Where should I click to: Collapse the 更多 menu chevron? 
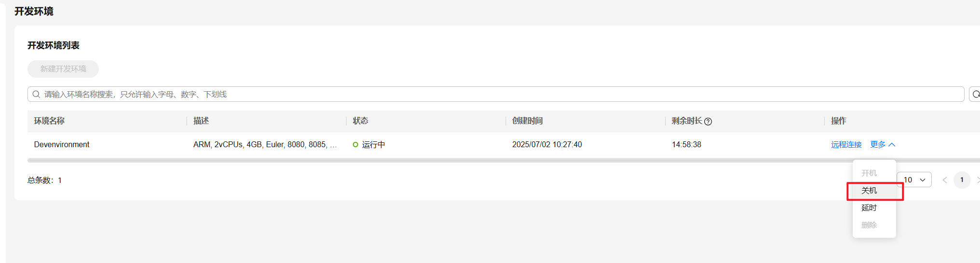tap(892, 145)
